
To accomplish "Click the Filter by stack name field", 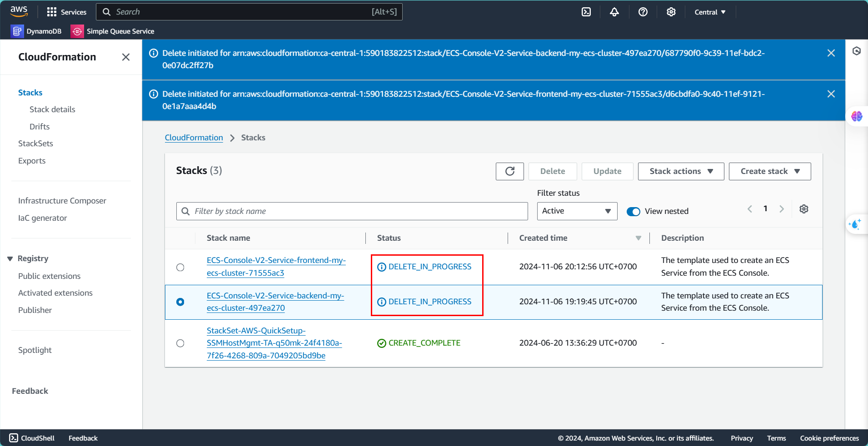I will [x=352, y=211].
